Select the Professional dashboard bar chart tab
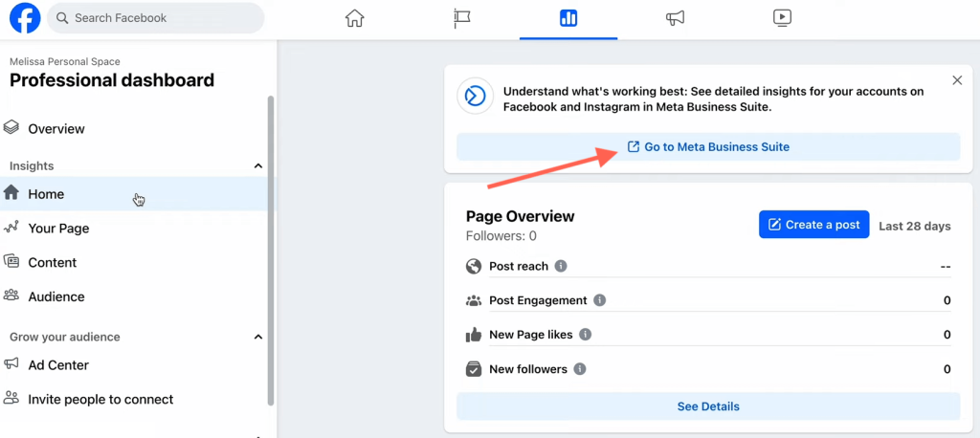This screenshot has height=438, width=980. click(568, 18)
